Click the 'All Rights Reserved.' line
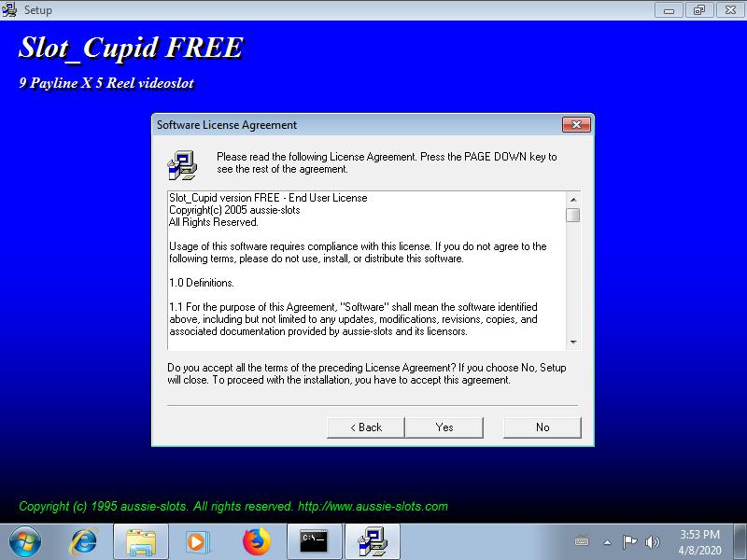 tap(214, 222)
